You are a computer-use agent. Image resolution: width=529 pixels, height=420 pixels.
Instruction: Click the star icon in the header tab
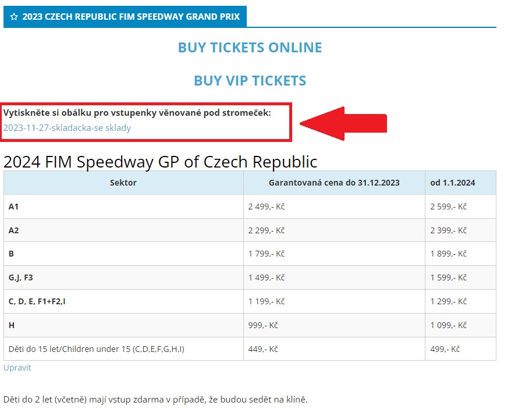(14, 17)
